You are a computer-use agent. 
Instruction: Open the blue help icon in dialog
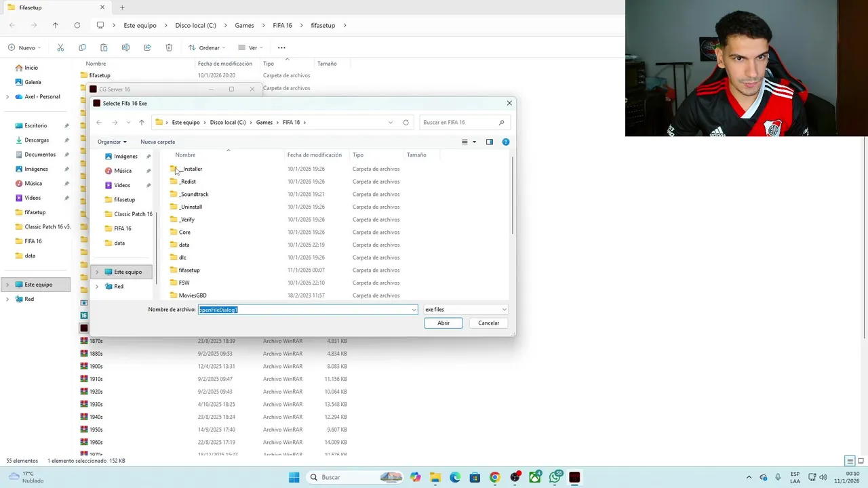(505, 142)
